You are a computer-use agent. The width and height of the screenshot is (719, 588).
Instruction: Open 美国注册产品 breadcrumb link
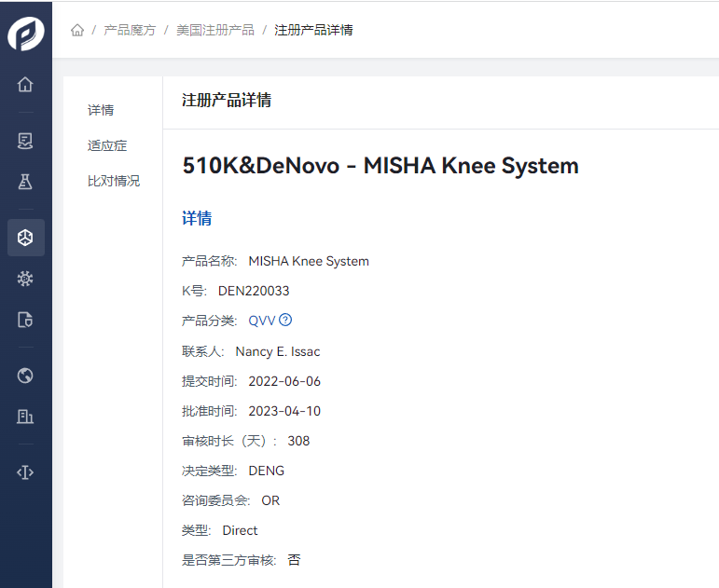(215, 30)
